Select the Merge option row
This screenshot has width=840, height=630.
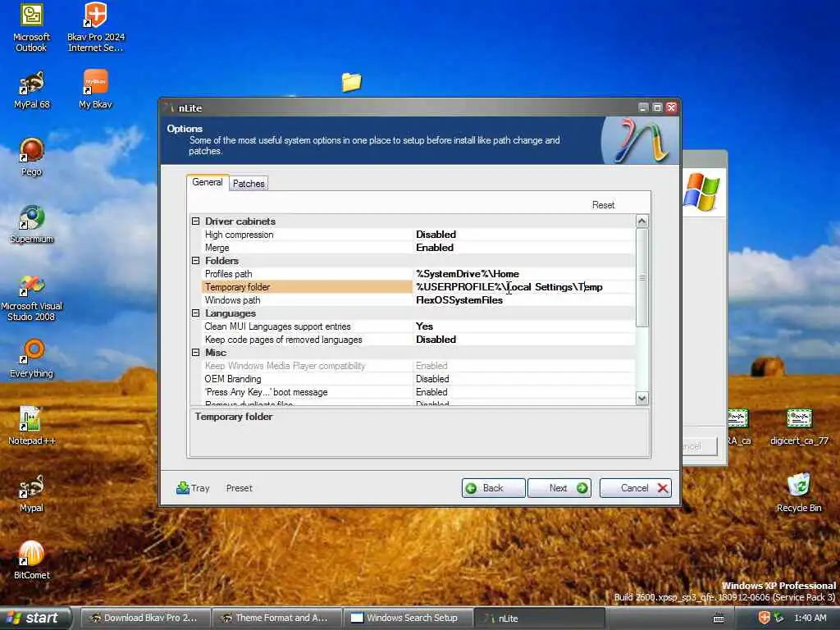[x=418, y=248]
